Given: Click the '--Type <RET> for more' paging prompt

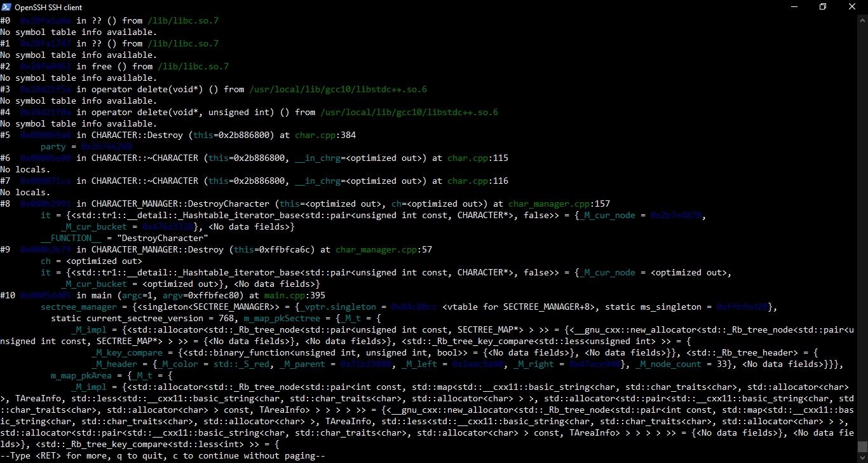Looking at the screenshot, I should [163, 455].
